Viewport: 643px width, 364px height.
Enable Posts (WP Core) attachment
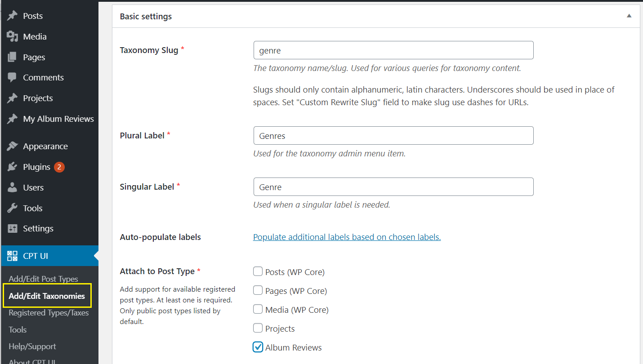pos(258,271)
